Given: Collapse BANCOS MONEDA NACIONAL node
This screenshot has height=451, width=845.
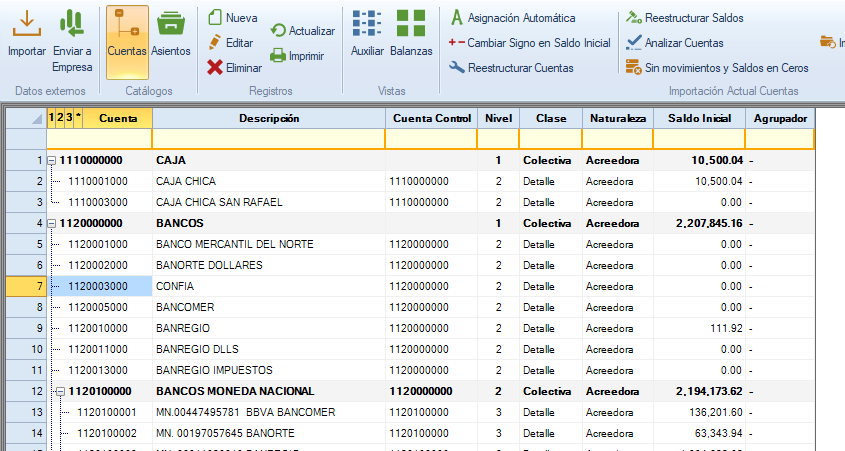Looking at the screenshot, I should [61, 391].
